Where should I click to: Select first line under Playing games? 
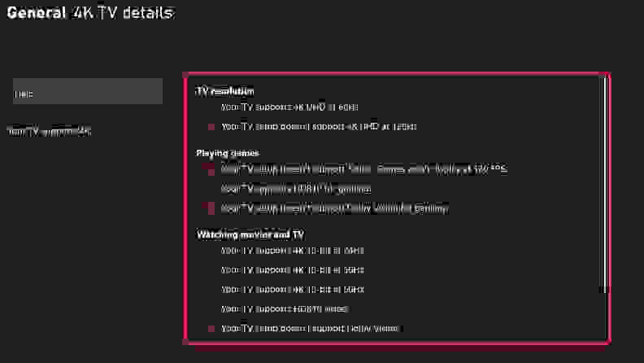364,169
